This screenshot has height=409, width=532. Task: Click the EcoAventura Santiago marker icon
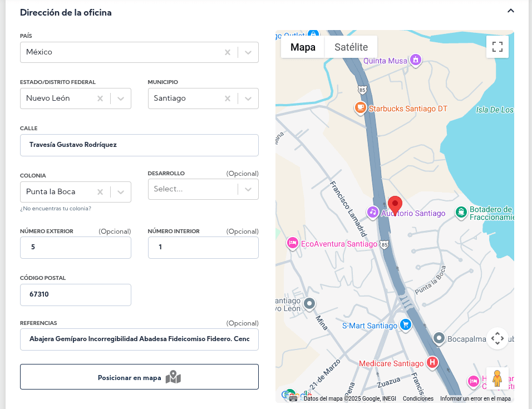(x=292, y=243)
